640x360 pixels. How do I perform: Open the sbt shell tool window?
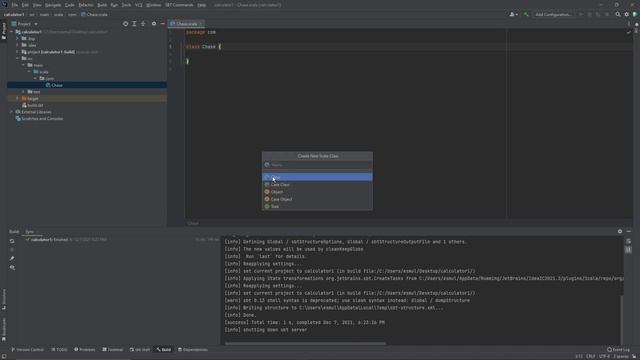pos(140,350)
